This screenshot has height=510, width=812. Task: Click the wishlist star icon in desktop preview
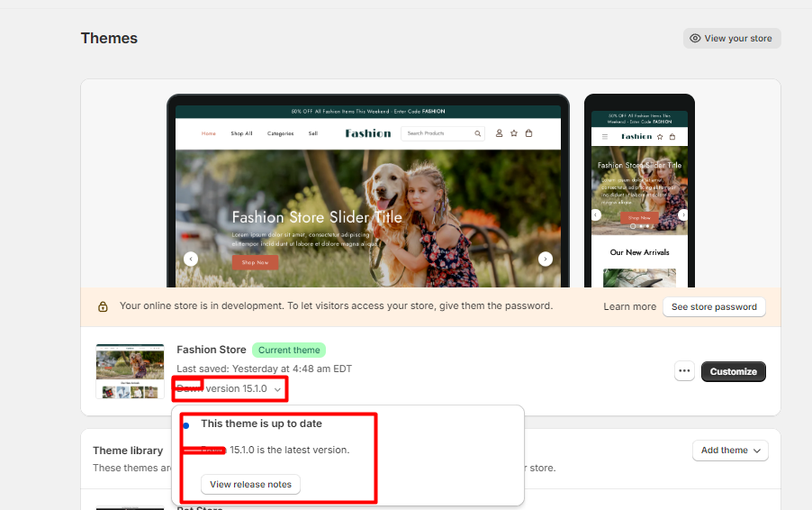(x=514, y=133)
